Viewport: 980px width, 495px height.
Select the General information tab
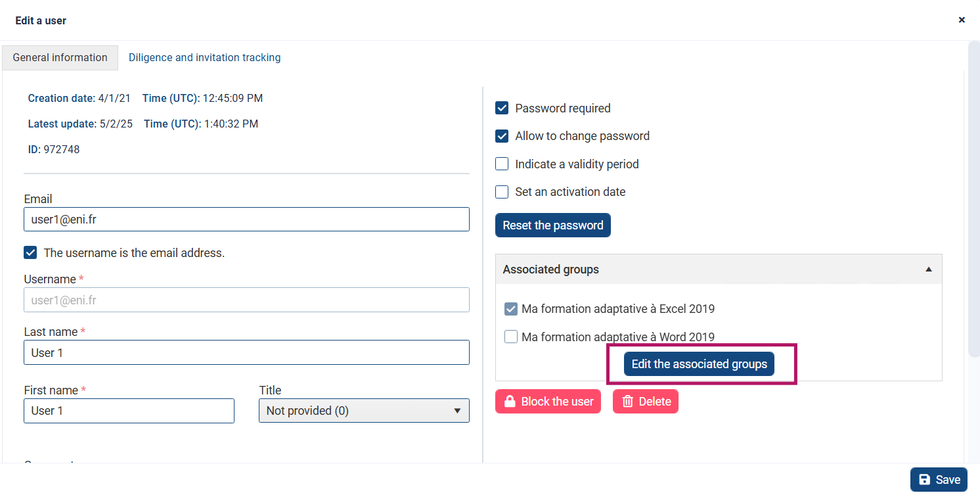[x=60, y=58]
